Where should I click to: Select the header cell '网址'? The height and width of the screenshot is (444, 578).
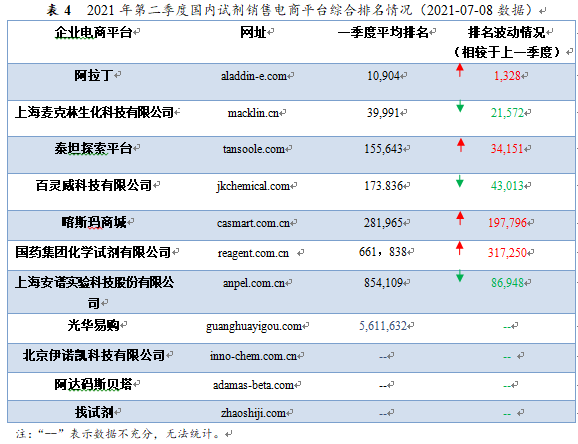[x=253, y=32]
